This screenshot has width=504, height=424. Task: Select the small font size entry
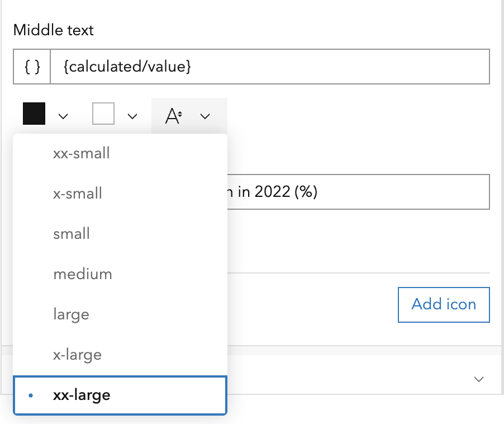pos(71,233)
